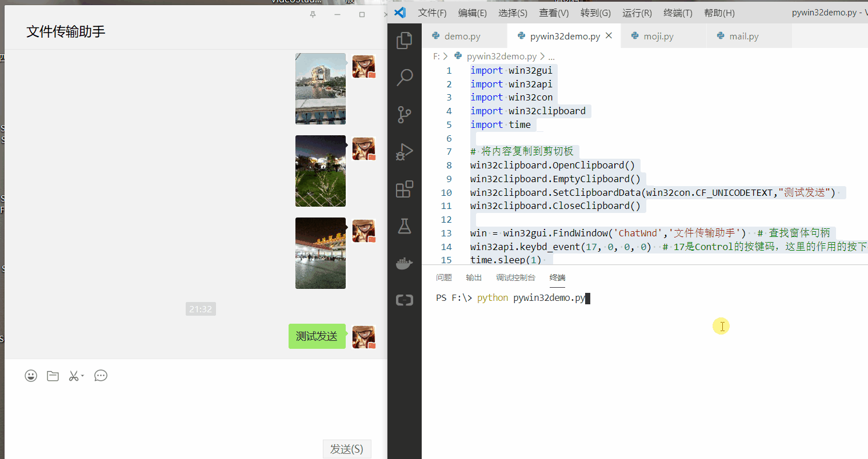Click pywin32demo.py in the editor breadcrumb
Screen dimensions: 868x459
(x=502, y=56)
